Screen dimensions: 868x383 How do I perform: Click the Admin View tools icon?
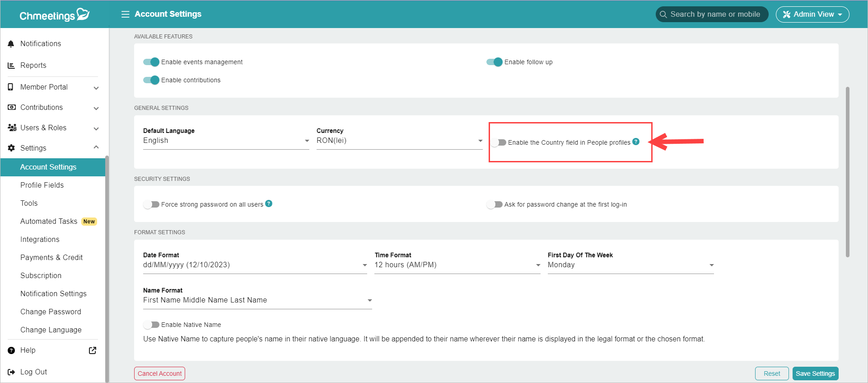point(787,14)
